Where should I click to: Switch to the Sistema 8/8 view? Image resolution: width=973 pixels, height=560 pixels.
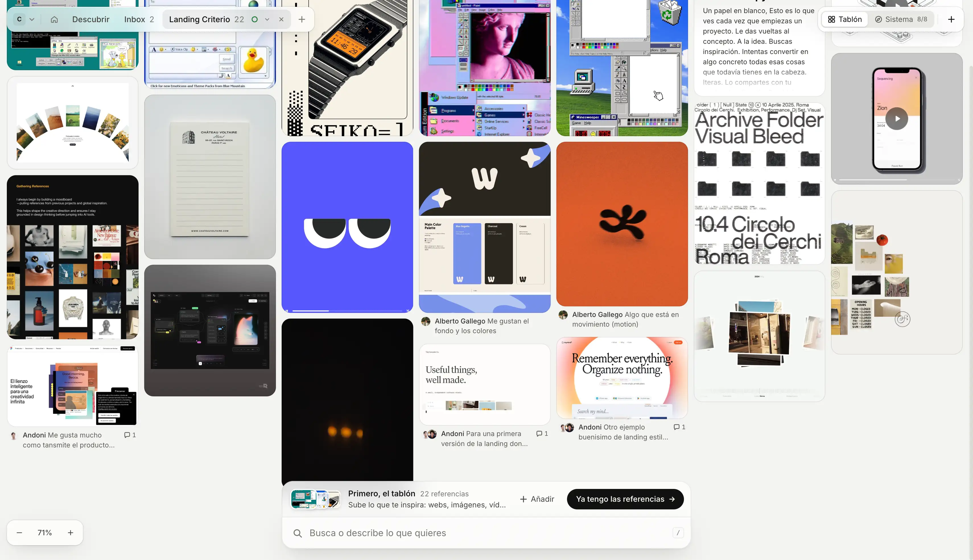point(901,19)
